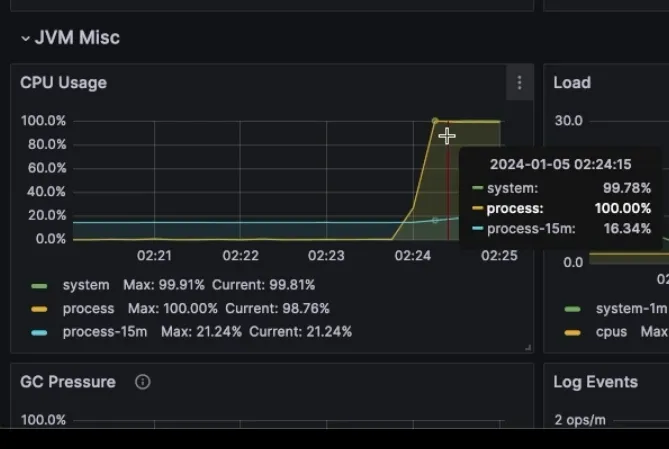Click process 'Current: 98.76%' legend value
Image resolution: width=669 pixels, height=449 pixels.
coord(277,309)
